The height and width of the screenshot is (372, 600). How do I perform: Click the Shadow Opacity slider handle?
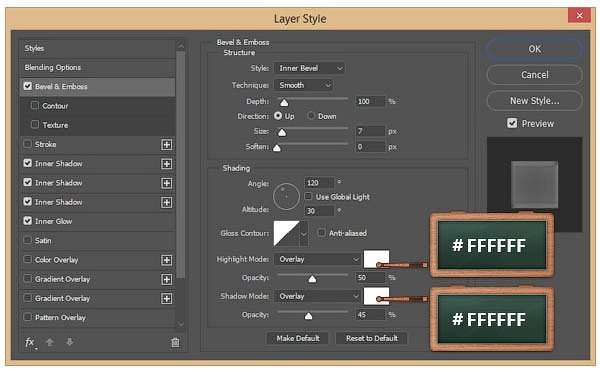click(x=308, y=316)
